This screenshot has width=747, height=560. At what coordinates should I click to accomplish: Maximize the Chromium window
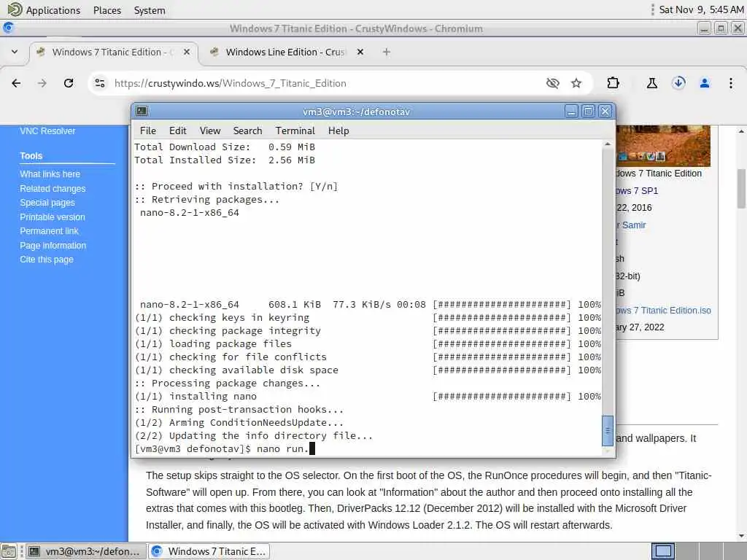click(721, 28)
